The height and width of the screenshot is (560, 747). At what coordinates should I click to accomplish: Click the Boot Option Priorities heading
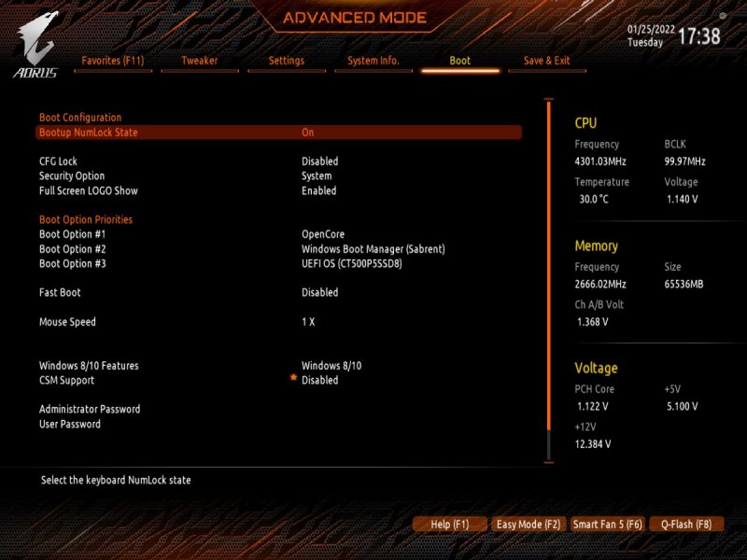[86, 219]
